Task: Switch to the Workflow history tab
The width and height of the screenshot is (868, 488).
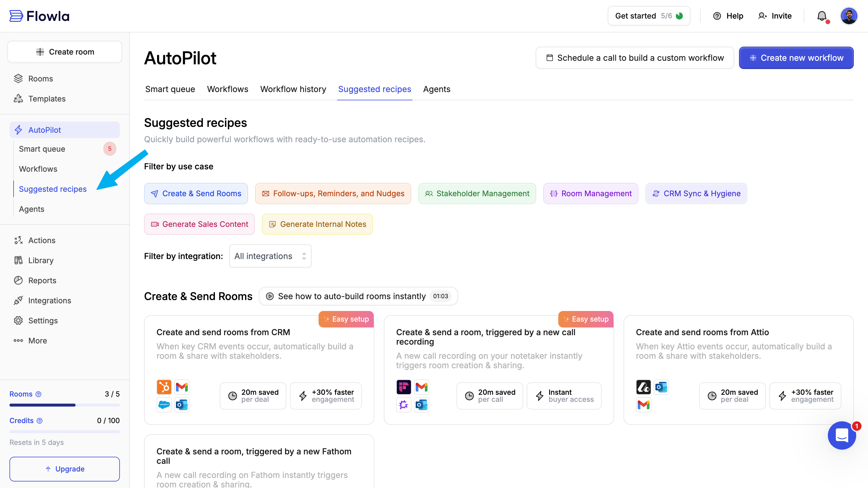Action: pyautogui.click(x=293, y=89)
